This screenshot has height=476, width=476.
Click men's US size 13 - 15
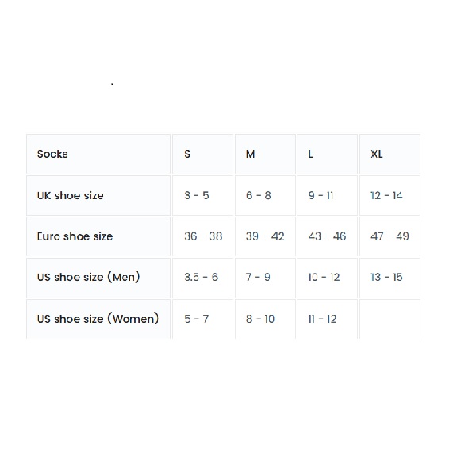(x=386, y=278)
